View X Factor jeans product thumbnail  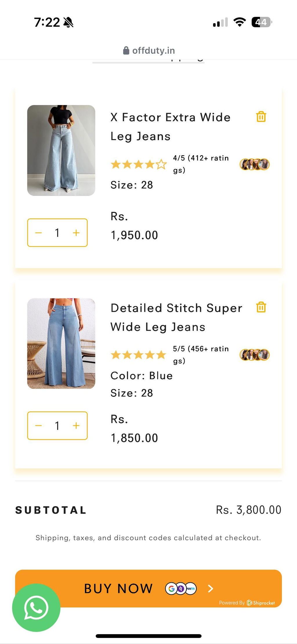click(x=61, y=150)
